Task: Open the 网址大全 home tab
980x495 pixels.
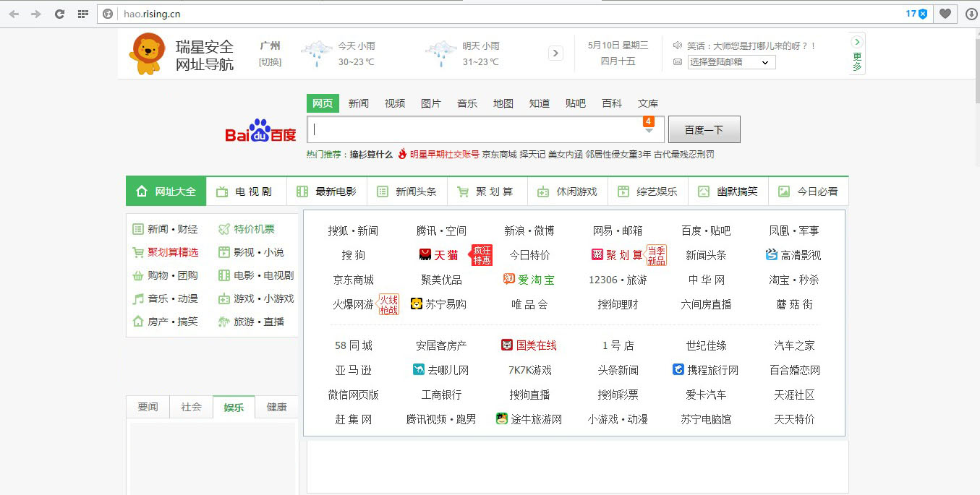Action: point(166,191)
